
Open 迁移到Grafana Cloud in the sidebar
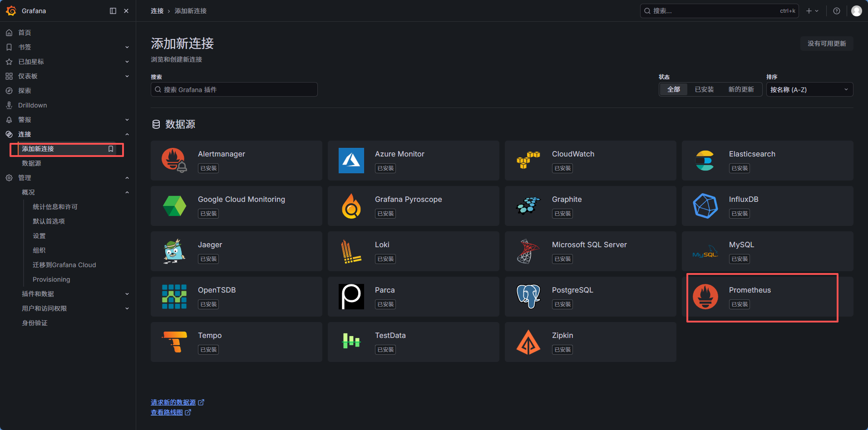(64, 265)
